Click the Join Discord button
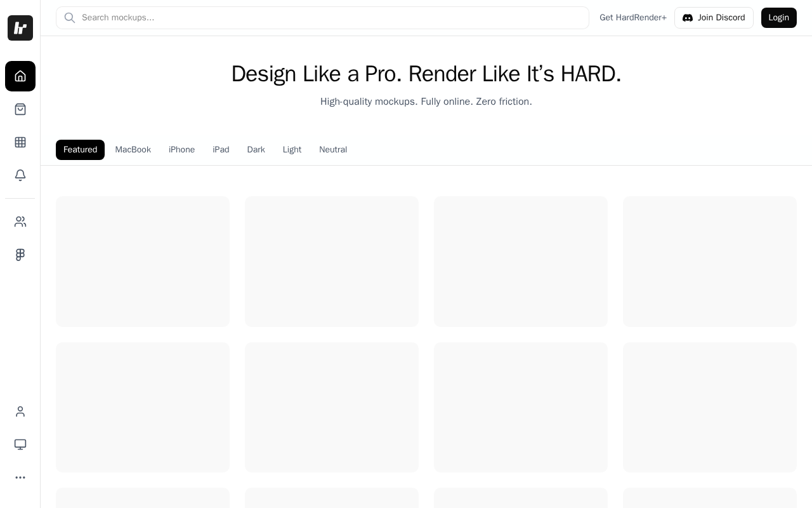The height and width of the screenshot is (508, 812). 714,18
